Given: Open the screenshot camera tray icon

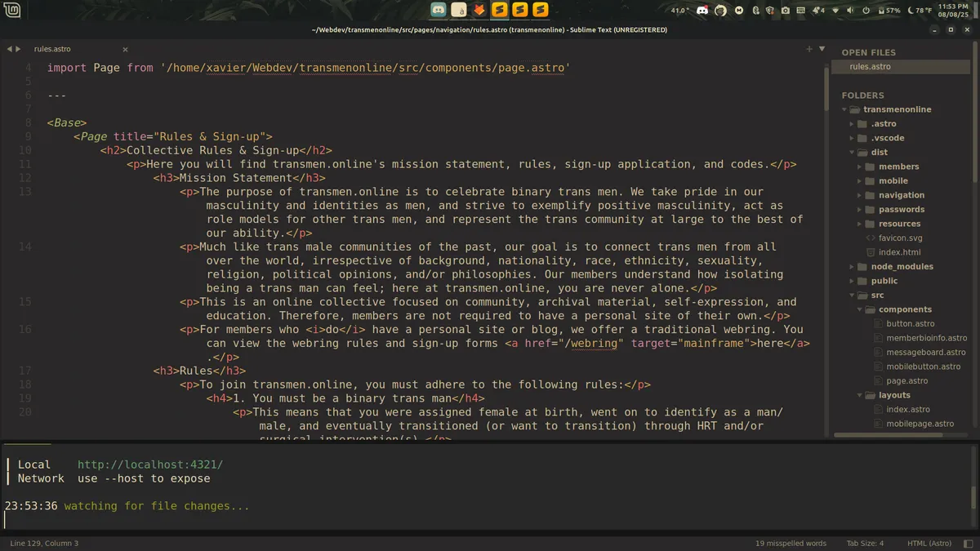Looking at the screenshot, I should pyautogui.click(x=786, y=11).
